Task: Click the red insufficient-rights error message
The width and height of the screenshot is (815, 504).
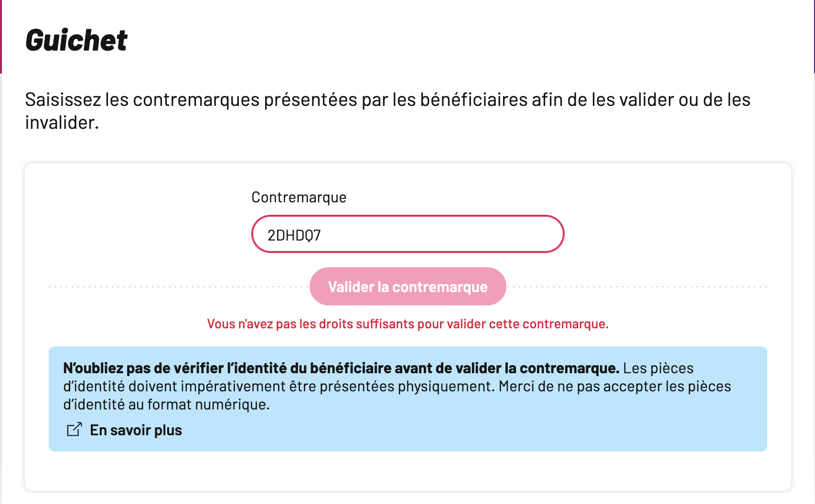Action: pos(407,324)
